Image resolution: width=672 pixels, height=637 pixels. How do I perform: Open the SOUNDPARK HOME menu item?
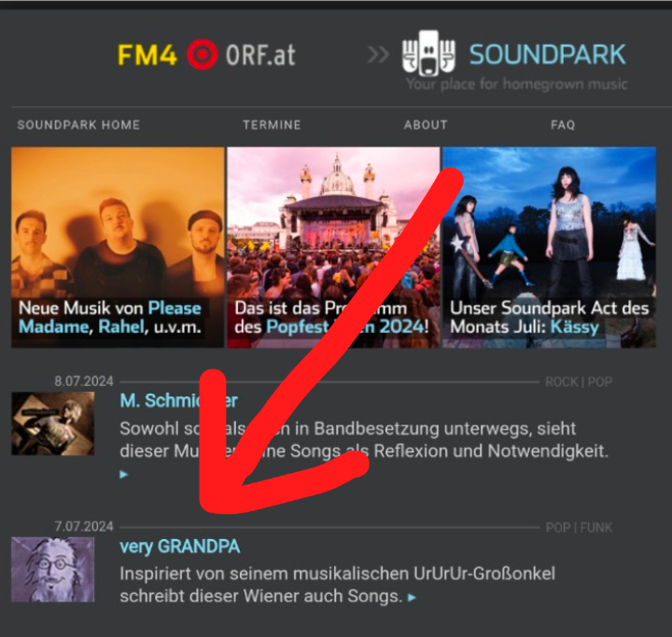pos(78,125)
